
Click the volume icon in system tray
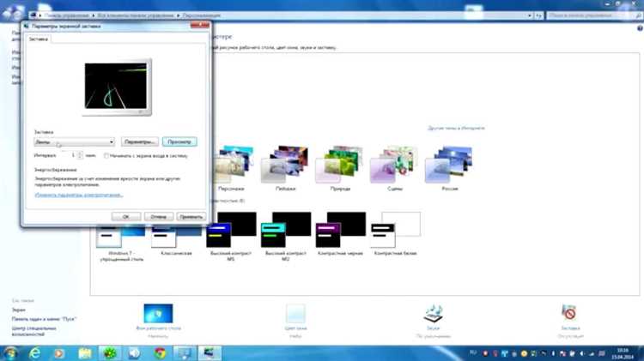582,353
